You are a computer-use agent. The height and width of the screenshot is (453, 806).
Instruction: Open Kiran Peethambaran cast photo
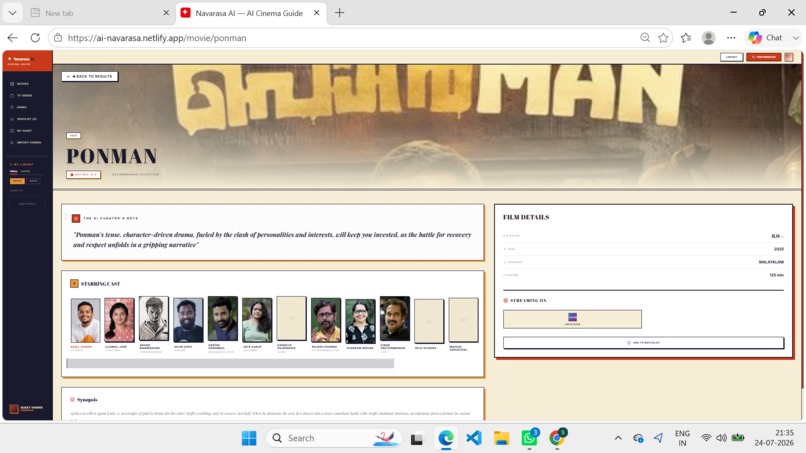pos(395,319)
